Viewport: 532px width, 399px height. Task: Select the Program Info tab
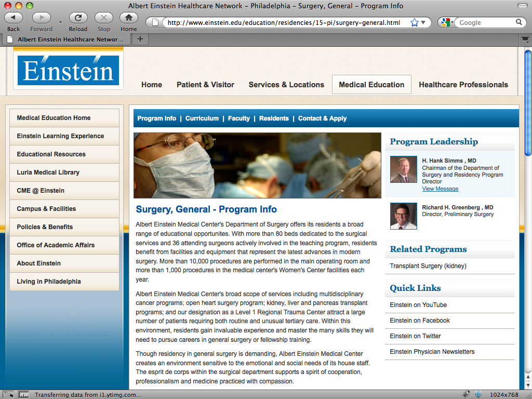157,118
